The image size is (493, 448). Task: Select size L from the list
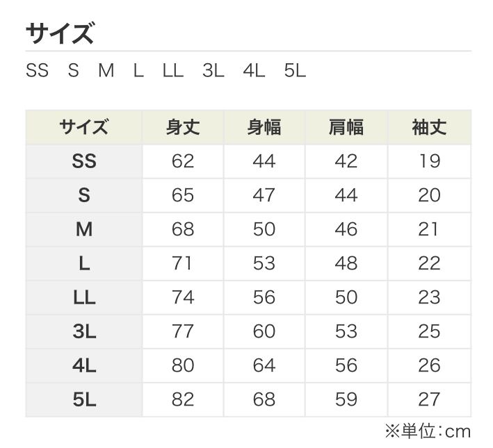(x=138, y=71)
